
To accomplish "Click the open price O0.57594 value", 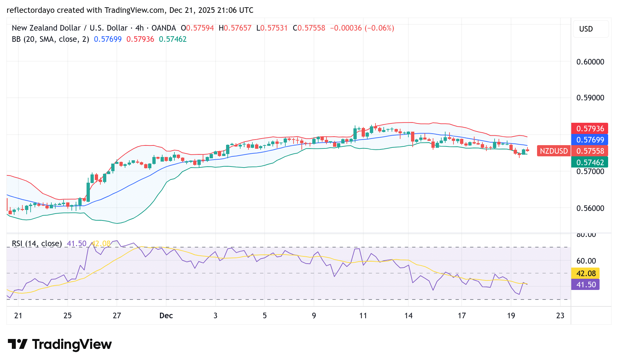I will 197,28.
